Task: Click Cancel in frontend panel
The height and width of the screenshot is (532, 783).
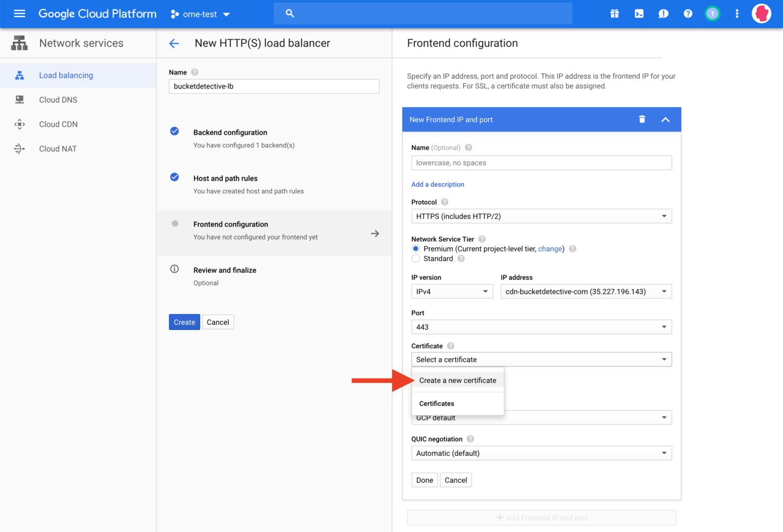Action: pyautogui.click(x=456, y=480)
